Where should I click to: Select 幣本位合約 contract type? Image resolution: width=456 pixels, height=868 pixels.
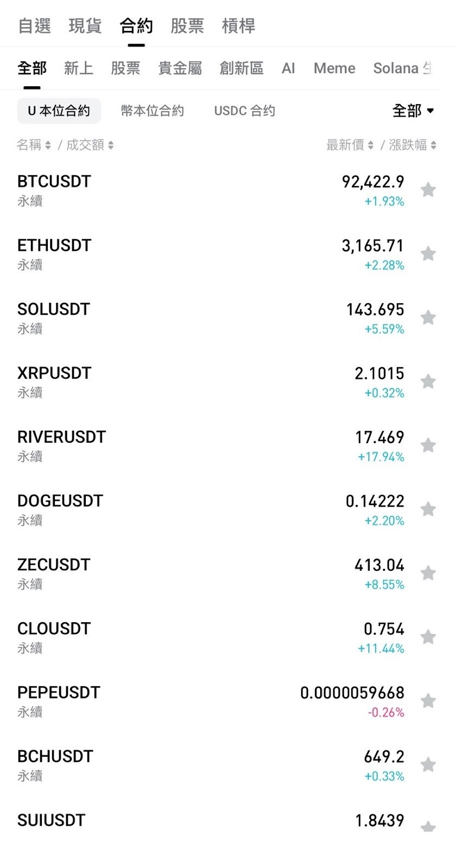point(153,111)
